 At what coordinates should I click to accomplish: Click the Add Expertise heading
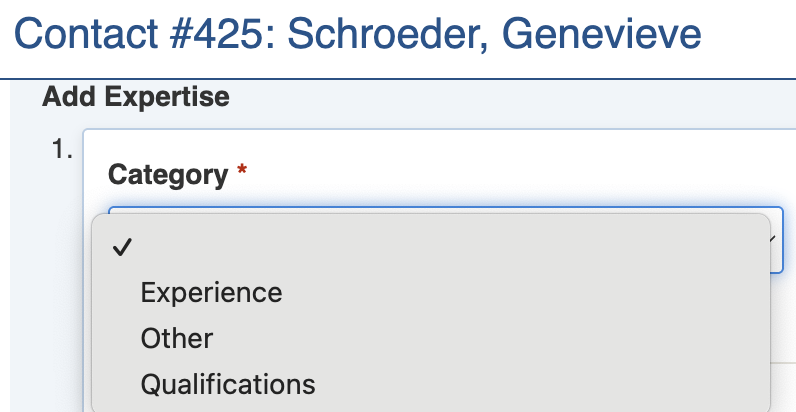[x=135, y=97]
